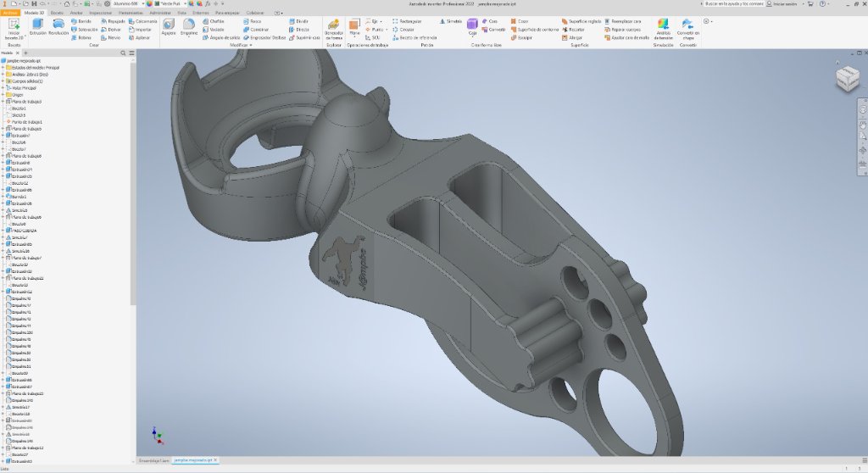Select the Solevación loft tool
Image resolution: width=868 pixels, height=473 pixels.
[84, 30]
